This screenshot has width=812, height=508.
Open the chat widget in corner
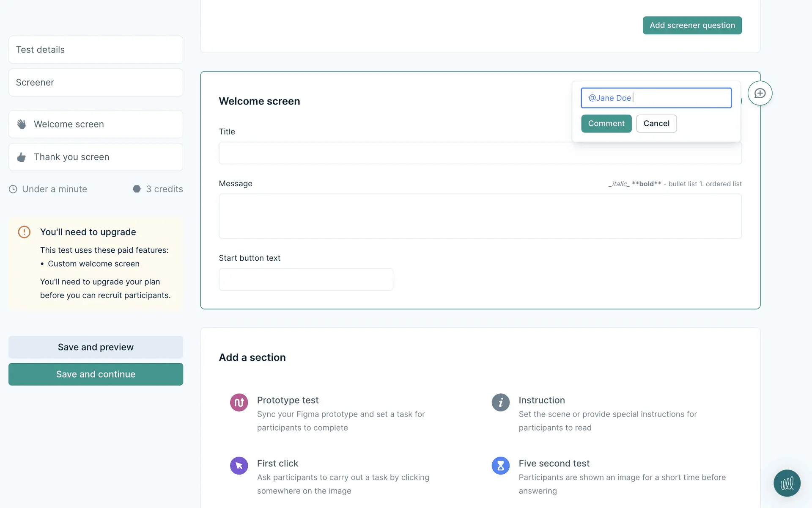tap(787, 483)
